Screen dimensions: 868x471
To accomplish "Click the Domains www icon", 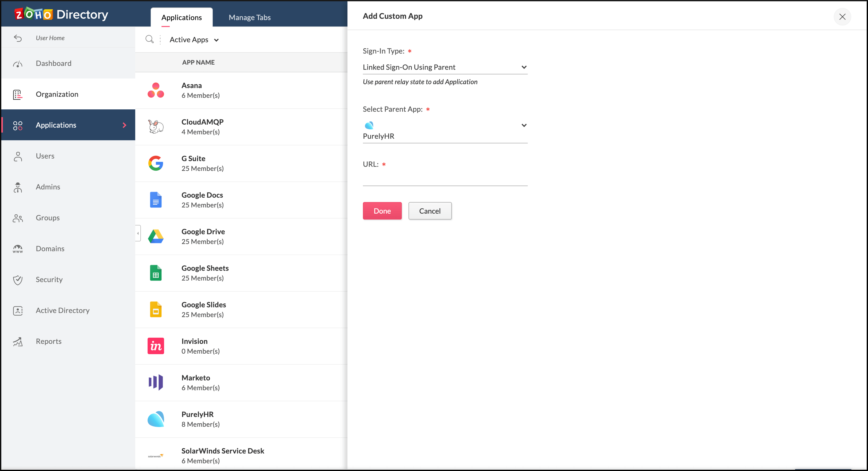I will click(18, 249).
